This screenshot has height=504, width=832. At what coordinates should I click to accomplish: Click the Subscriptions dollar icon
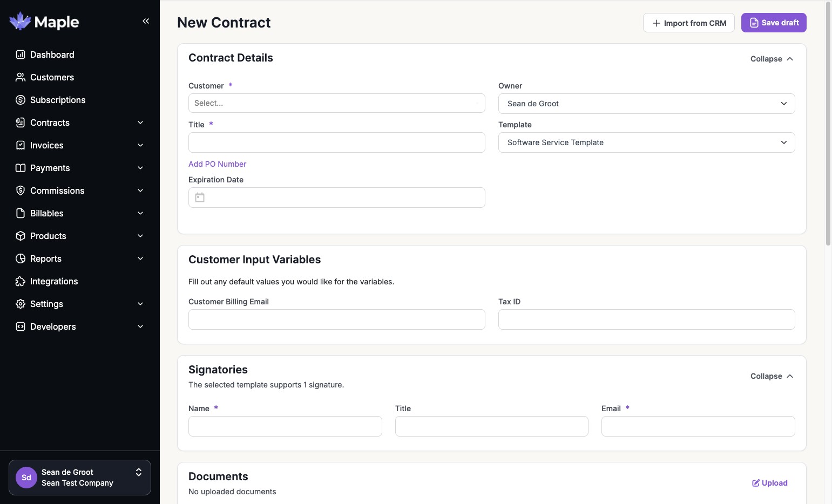pyautogui.click(x=21, y=100)
